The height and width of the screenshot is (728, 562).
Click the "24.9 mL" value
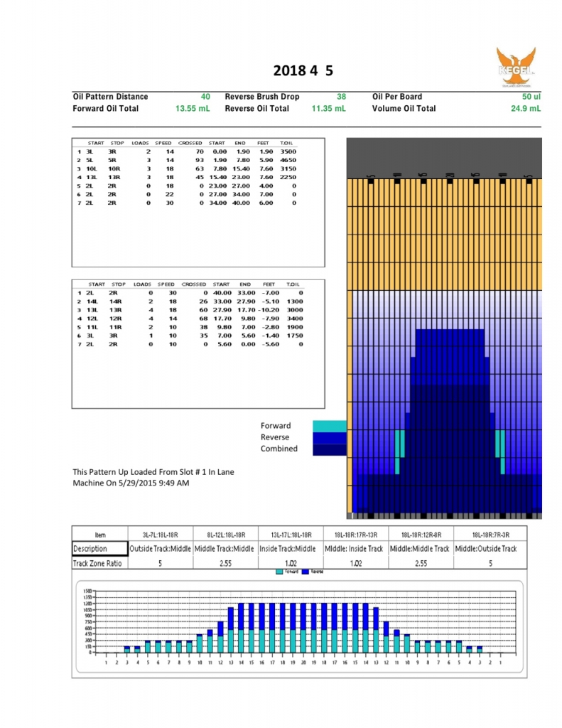[x=526, y=108]
